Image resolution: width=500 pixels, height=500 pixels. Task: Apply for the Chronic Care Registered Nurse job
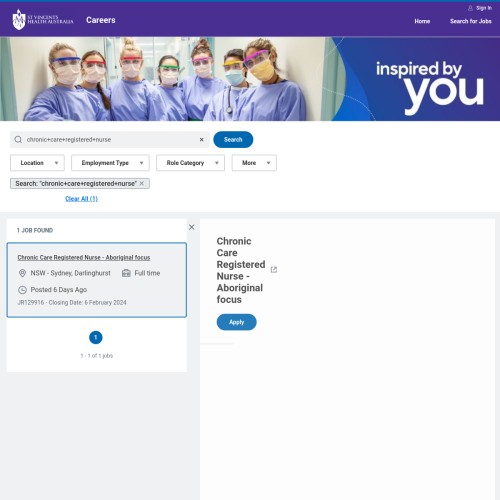point(236,322)
